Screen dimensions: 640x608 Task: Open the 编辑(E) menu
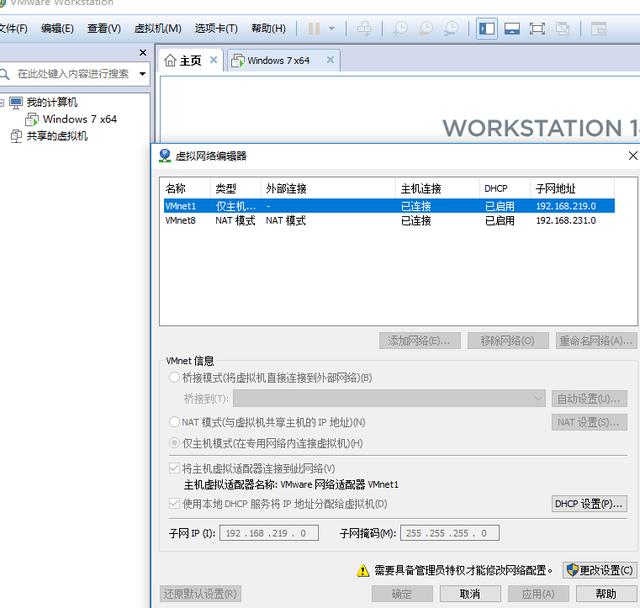tap(57, 29)
